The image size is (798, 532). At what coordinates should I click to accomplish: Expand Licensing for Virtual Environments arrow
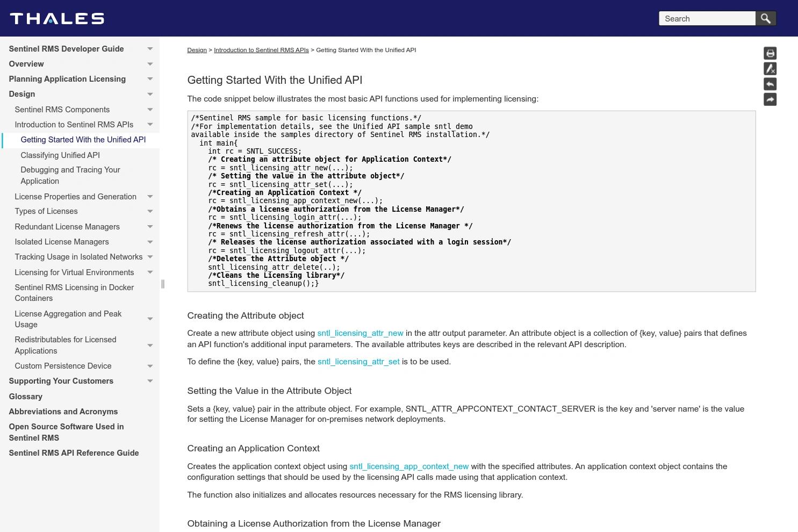click(x=150, y=272)
